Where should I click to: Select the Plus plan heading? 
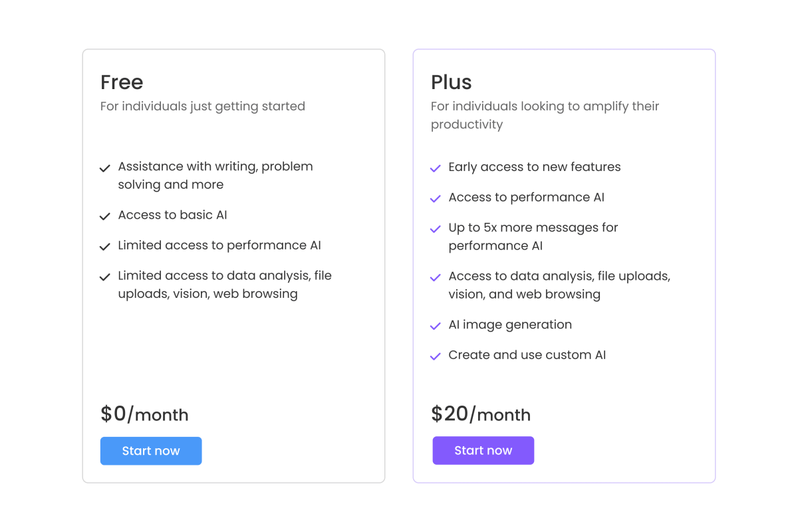[452, 82]
